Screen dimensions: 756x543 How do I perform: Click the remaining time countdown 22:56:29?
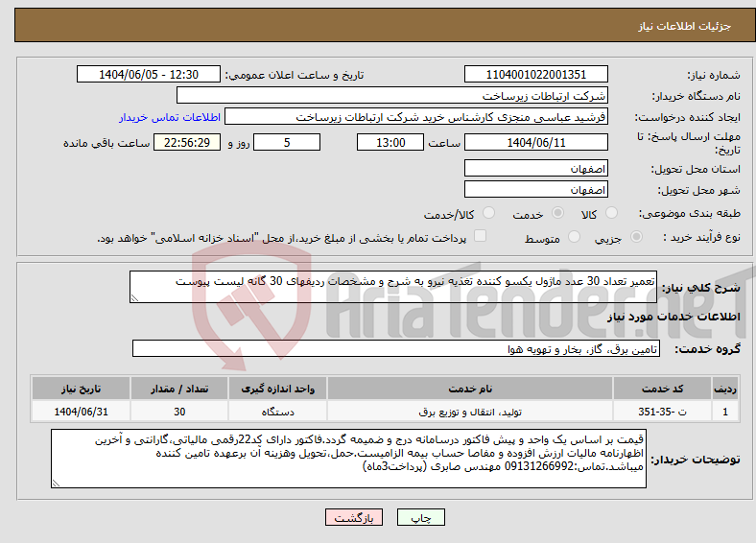(187, 142)
